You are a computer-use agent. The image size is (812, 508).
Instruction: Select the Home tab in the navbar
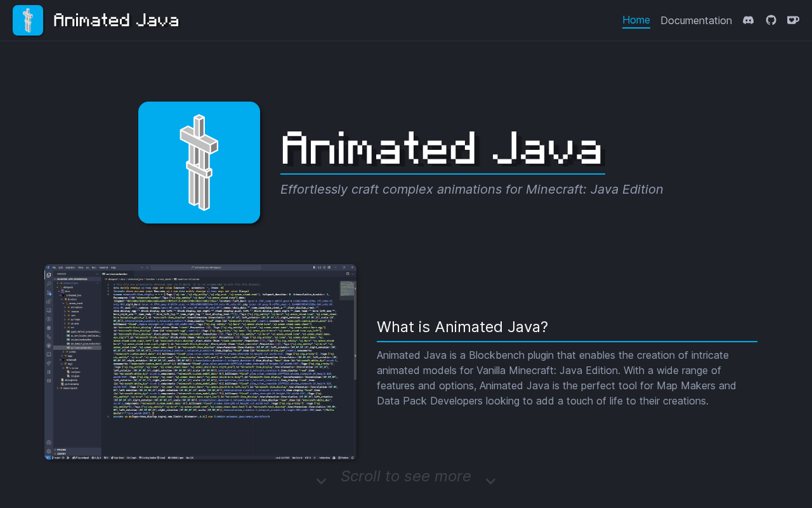[636, 20]
